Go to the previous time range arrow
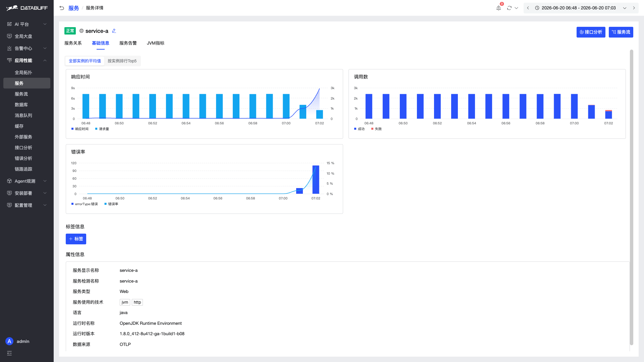Screen dimensions: 644x362 (528, 8)
